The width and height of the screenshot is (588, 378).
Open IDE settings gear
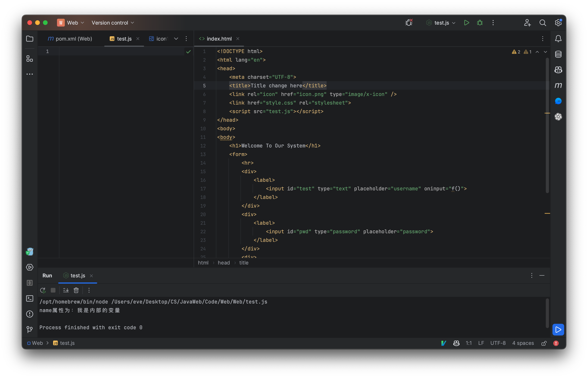tap(558, 23)
